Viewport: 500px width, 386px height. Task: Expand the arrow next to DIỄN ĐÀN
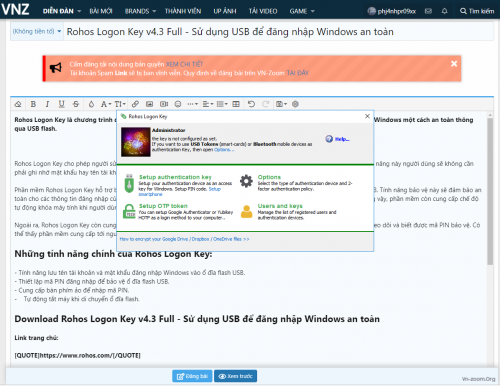coord(79,11)
